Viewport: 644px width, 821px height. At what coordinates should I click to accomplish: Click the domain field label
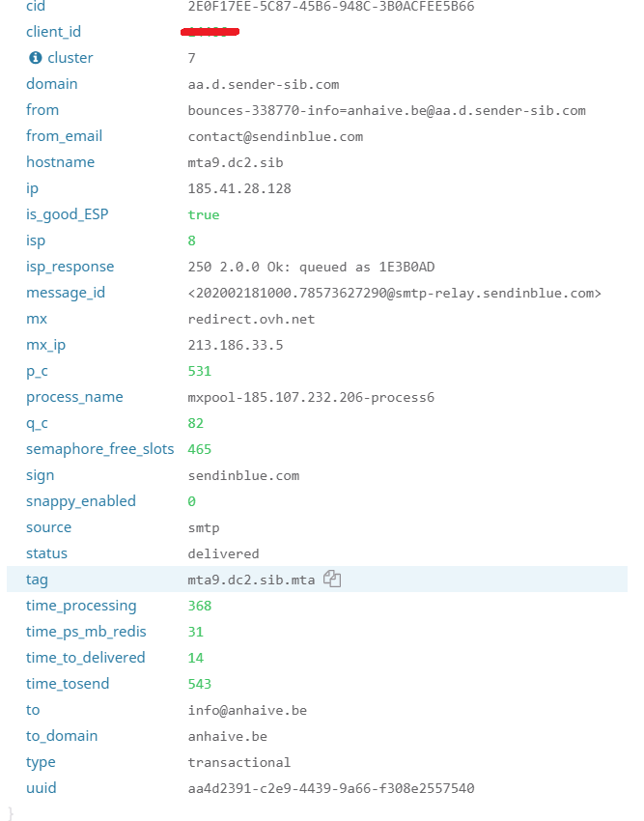52,84
